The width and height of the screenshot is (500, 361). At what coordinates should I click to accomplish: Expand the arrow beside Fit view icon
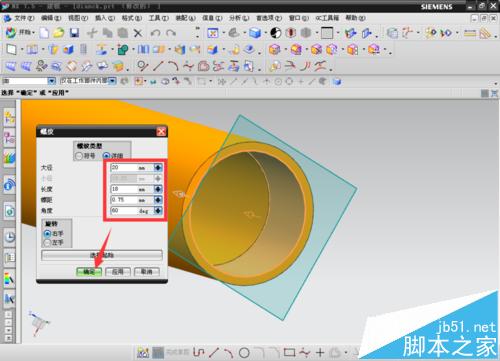(x=223, y=33)
